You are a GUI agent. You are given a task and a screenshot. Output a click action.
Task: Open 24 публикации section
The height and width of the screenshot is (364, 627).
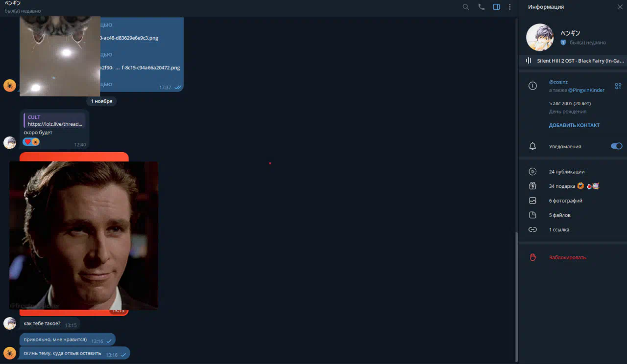tap(566, 172)
